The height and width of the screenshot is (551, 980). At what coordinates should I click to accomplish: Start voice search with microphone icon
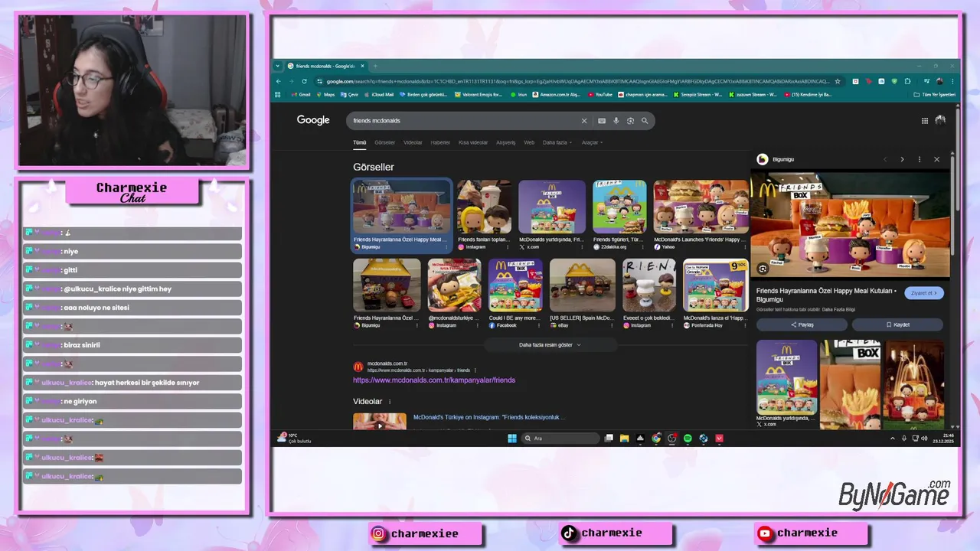[x=616, y=121]
